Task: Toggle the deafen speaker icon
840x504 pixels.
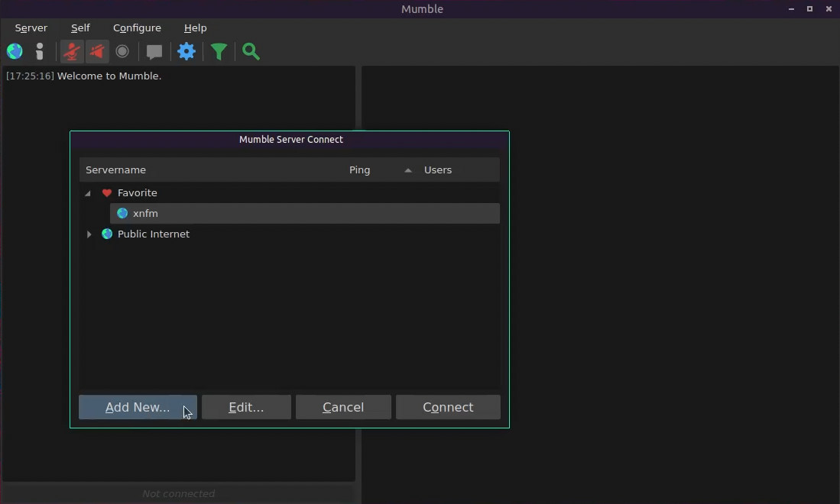Action: tap(97, 51)
